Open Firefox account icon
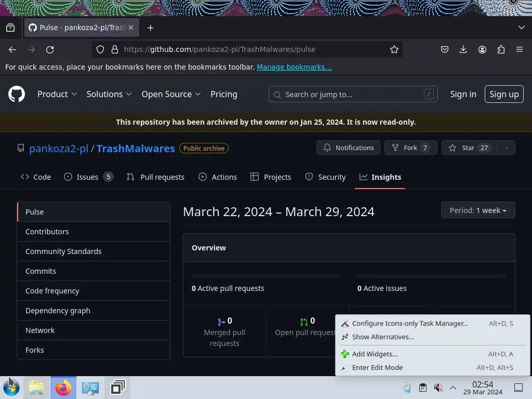 (482, 49)
